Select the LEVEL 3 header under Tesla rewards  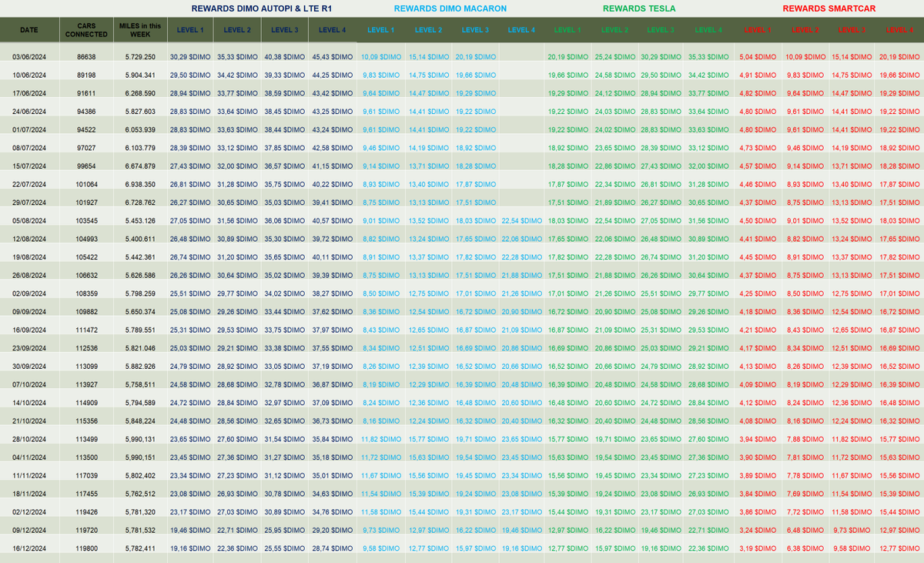point(661,30)
